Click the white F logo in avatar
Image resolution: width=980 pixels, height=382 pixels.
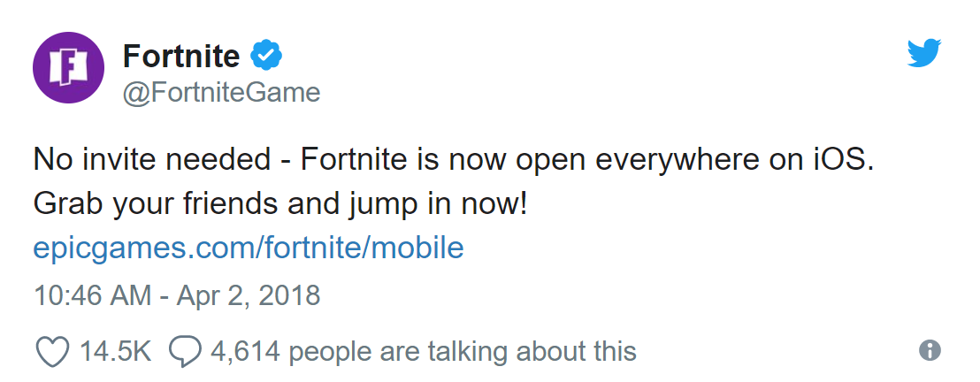coord(68,67)
